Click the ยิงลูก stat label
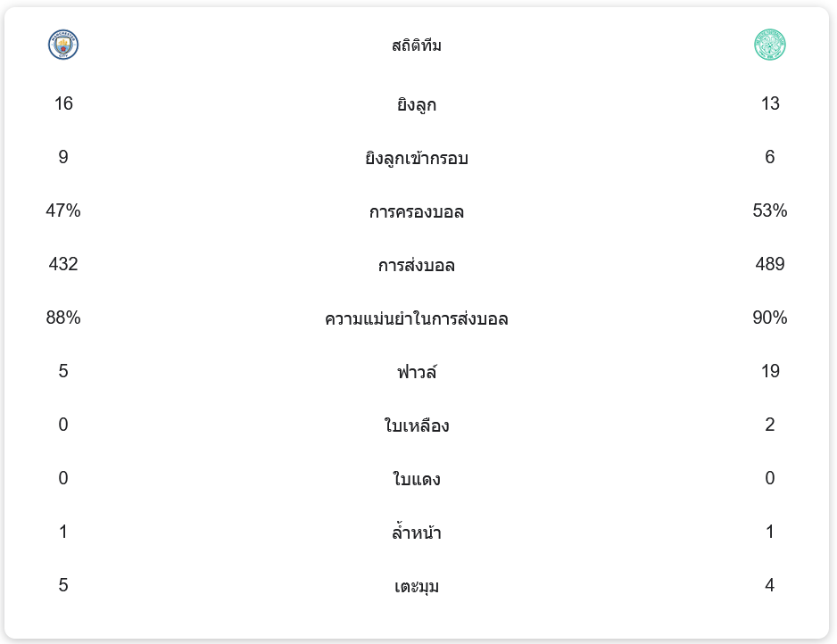 (417, 104)
